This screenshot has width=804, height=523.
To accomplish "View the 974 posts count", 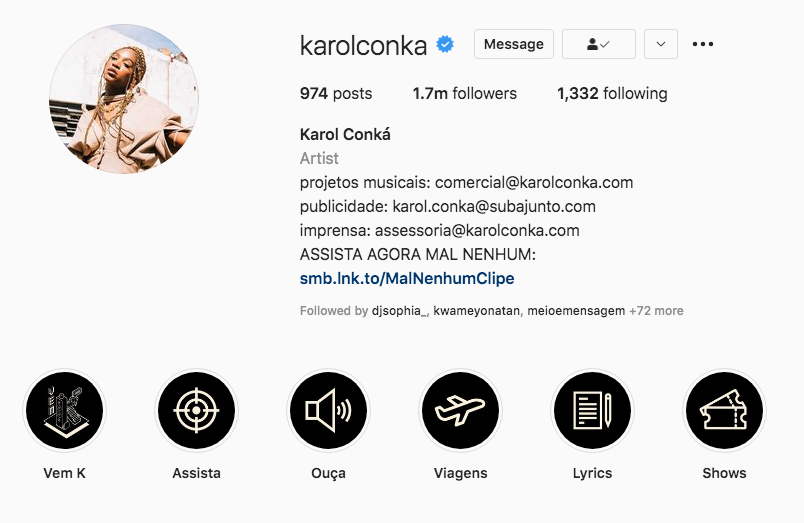I will 336,93.
